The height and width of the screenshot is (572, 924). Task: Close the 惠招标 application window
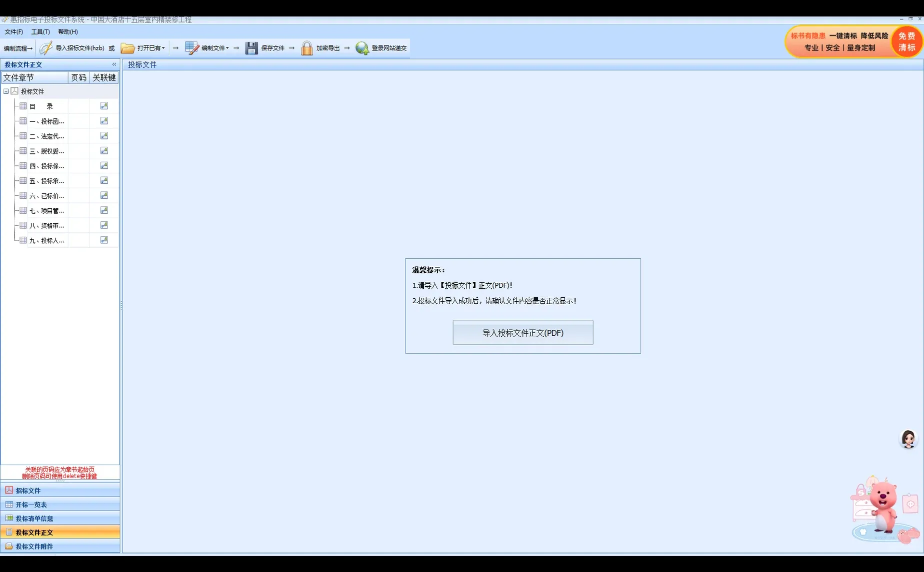919,19
